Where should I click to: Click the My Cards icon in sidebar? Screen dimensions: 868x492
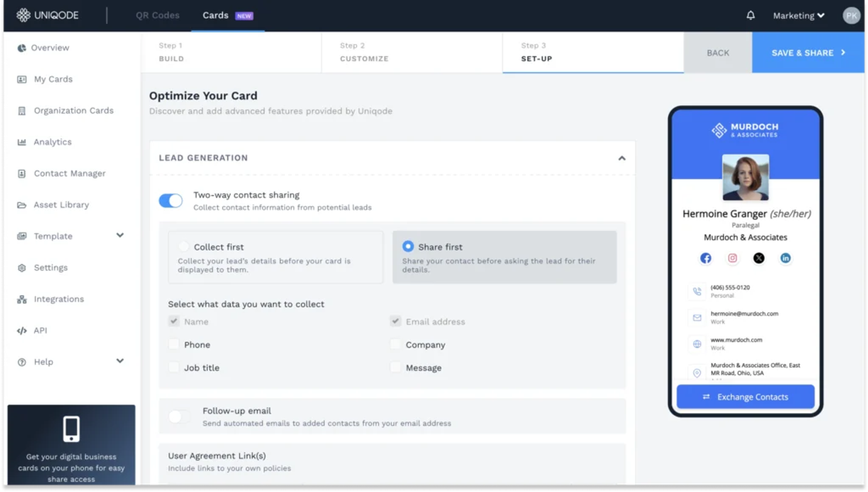click(22, 79)
